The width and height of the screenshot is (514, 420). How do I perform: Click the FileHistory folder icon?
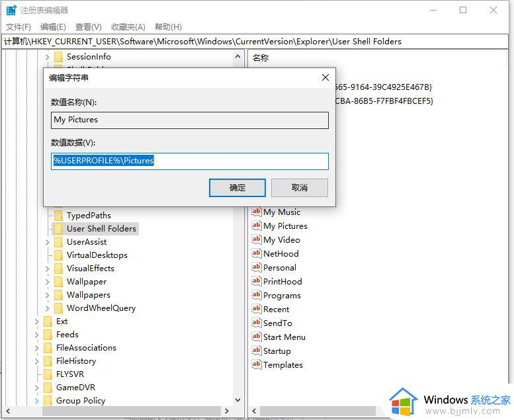tap(48, 361)
